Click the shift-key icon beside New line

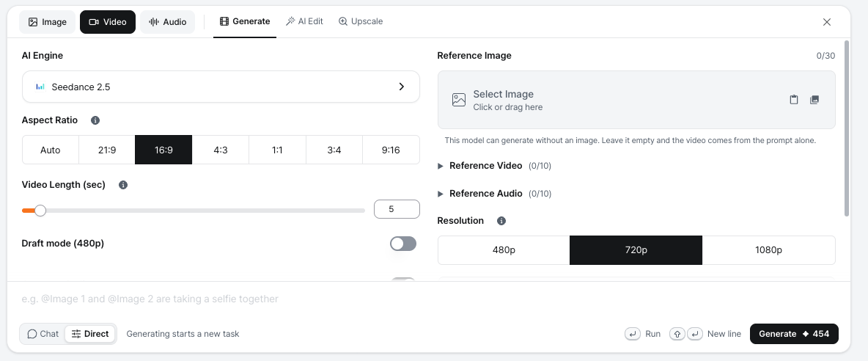[677, 334]
